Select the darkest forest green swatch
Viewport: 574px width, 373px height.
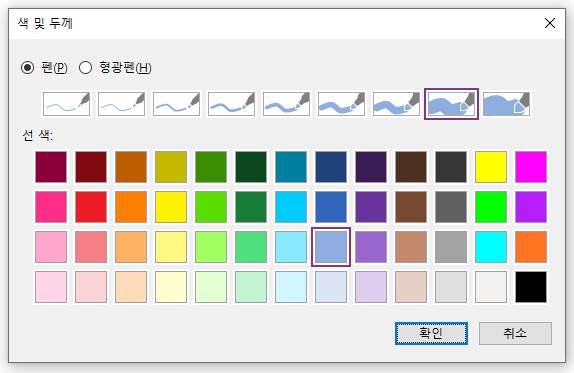[251, 167]
